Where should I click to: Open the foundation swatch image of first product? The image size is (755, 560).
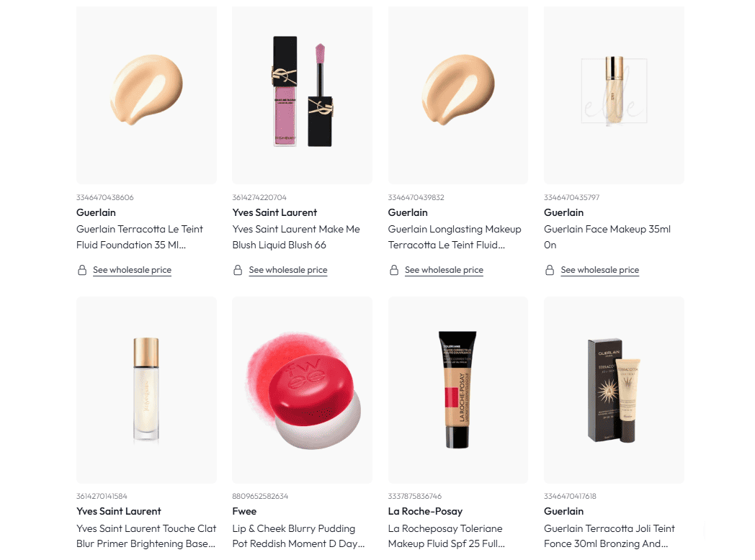(146, 95)
